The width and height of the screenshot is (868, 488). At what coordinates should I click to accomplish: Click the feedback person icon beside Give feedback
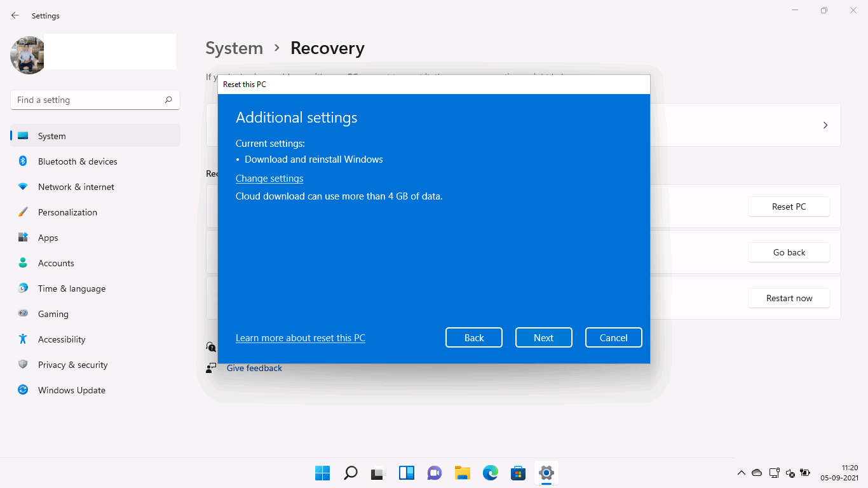click(211, 368)
